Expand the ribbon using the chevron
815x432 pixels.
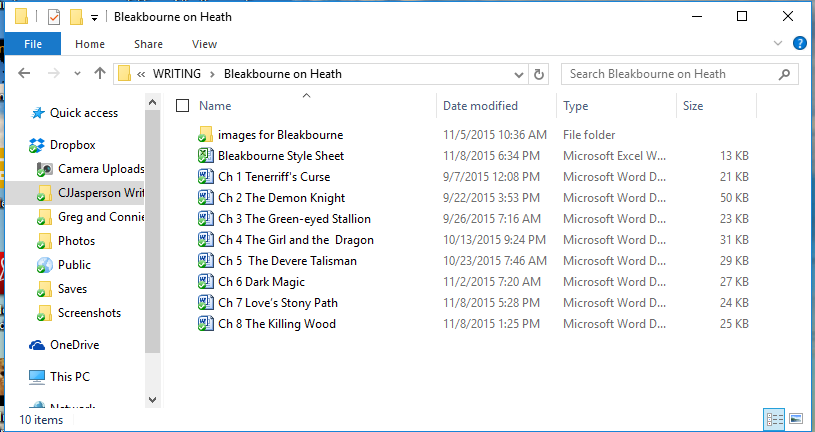click(x=779, y=43)
